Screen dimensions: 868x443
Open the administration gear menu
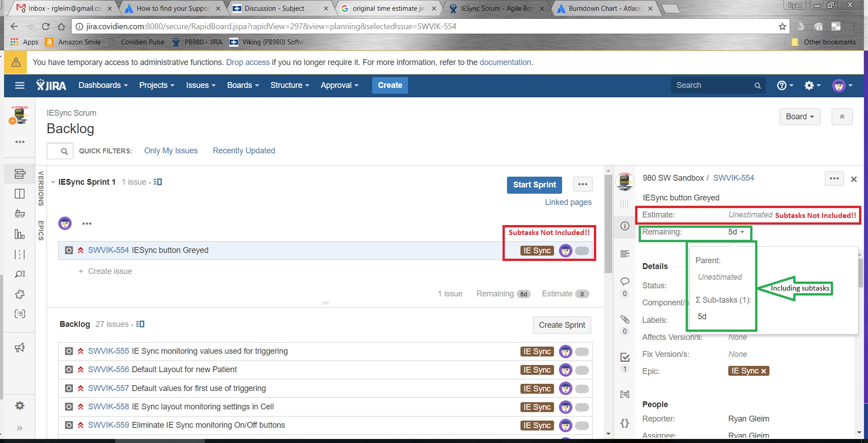click(812, 85)
